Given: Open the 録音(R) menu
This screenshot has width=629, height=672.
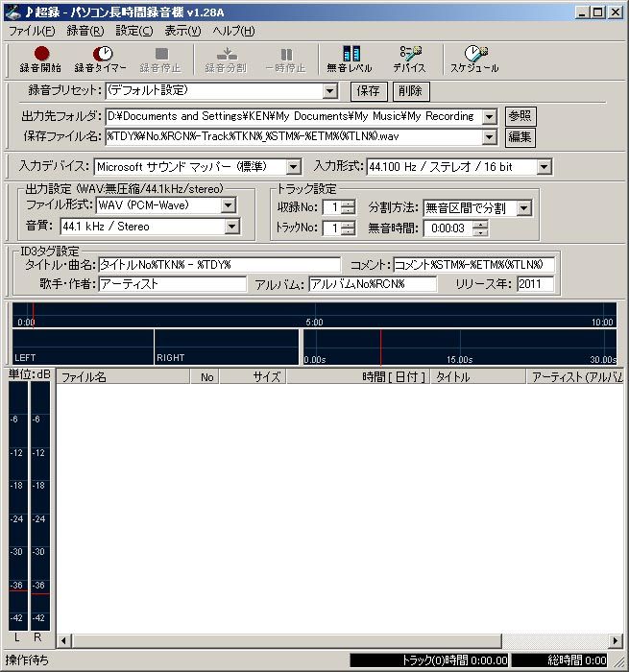Looking at the screenshot, I should click(x=85, y=31).
